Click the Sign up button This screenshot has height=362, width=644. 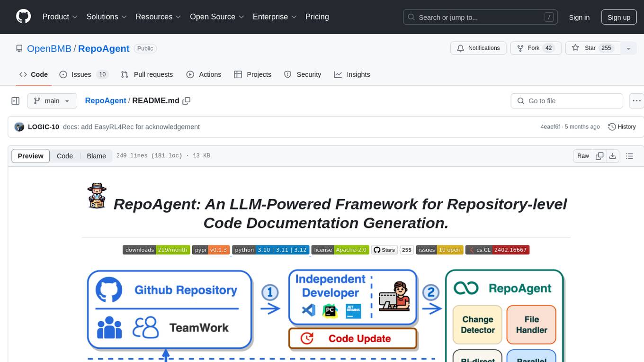pos(619,17)
